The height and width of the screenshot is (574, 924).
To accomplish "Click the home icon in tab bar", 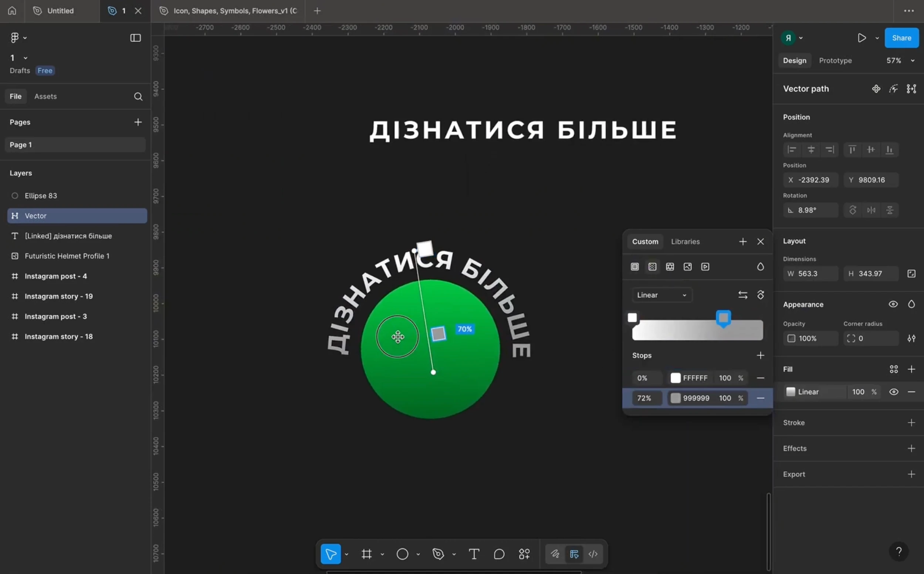I will pos(12,11).
